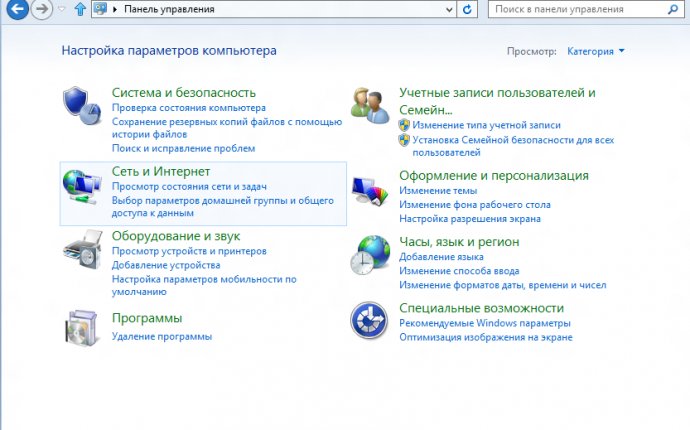Click the Специальные возможности ease of access icon

tap(369, 320)
